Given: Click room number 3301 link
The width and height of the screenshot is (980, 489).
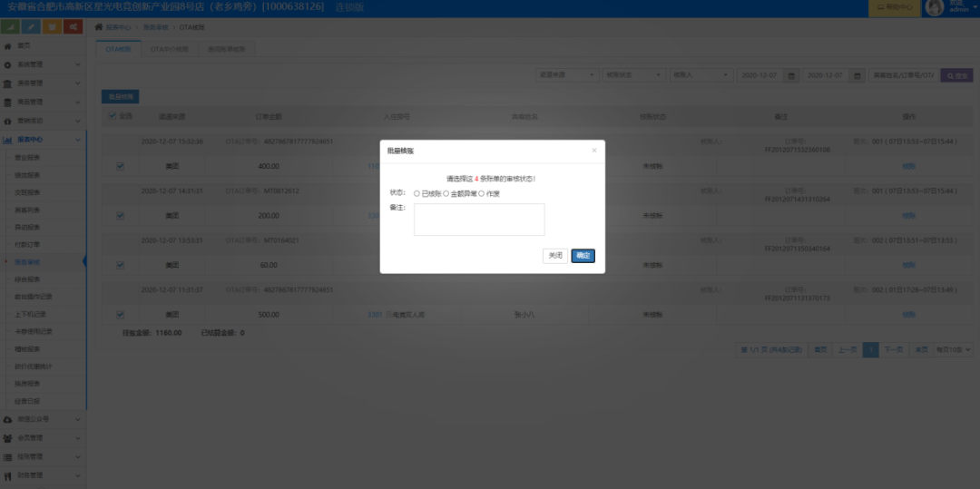Looking at the screenshot, I should tap(375, 315).
